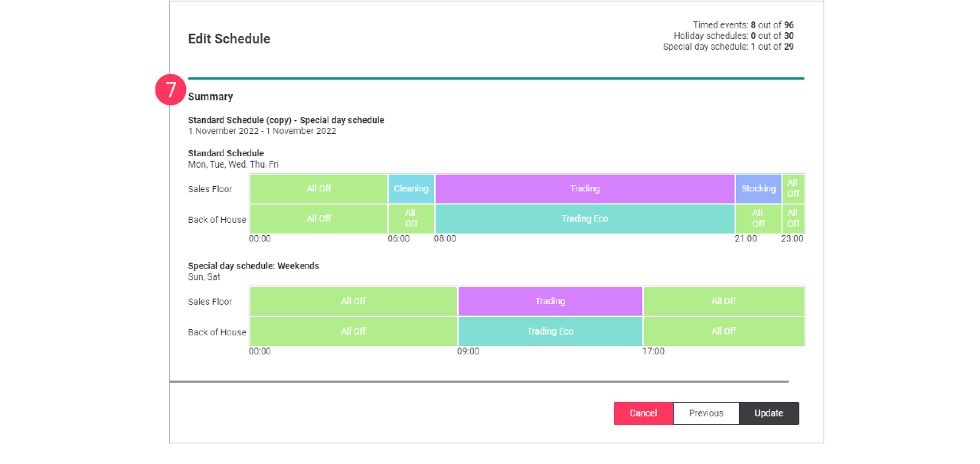Click the 17:00 weekend time marker

click(x=655, y=351)
